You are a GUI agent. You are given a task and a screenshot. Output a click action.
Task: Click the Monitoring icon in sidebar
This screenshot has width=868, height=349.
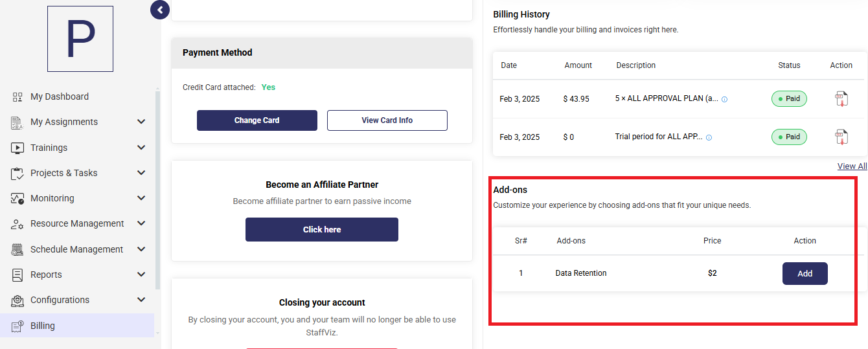coord(17,199)
